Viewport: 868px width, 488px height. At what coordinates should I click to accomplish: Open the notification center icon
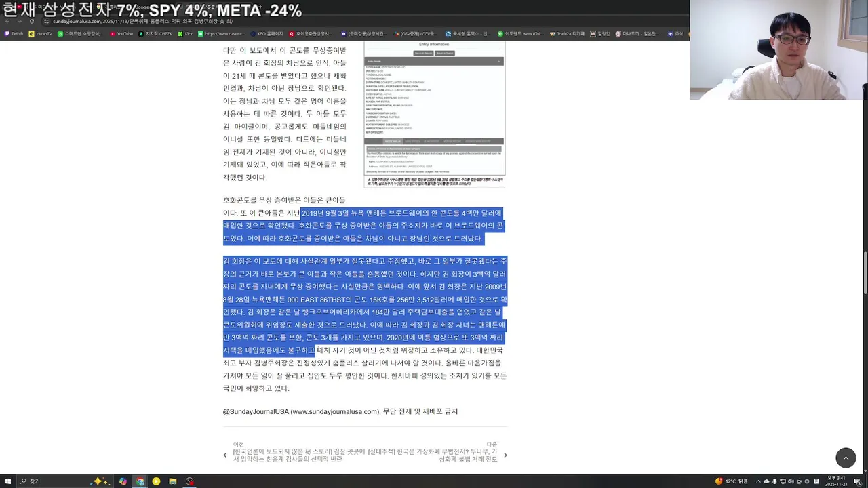click(x=857, y=481)
